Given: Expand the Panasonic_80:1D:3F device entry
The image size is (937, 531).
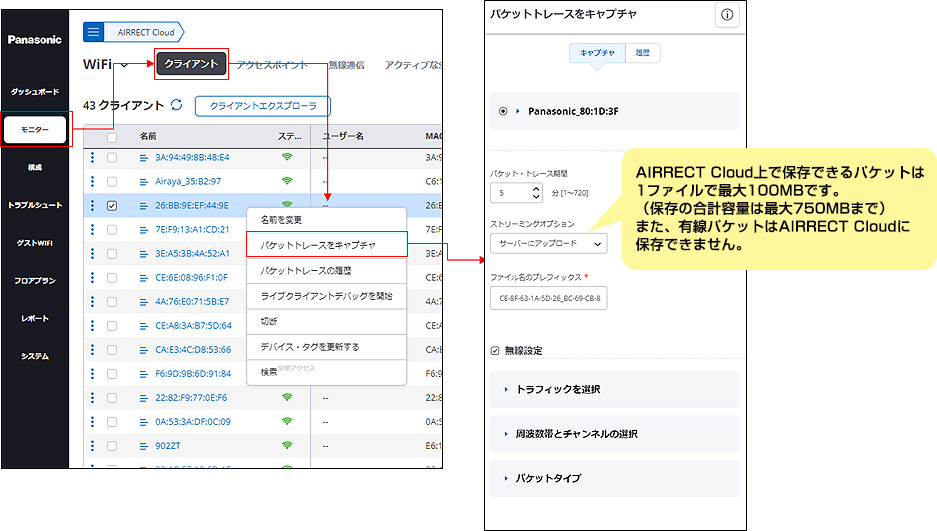Looking at the screenshot, I should [x=518, y=111].
